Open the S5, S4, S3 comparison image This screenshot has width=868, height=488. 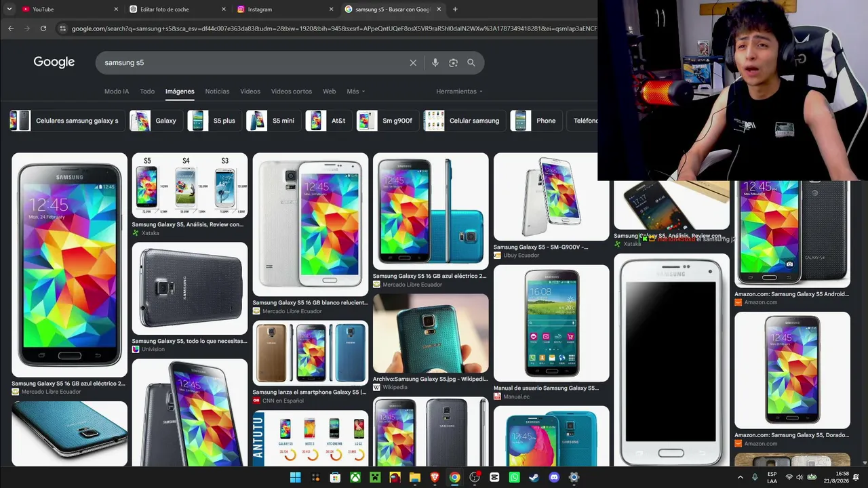coord(190,185)
